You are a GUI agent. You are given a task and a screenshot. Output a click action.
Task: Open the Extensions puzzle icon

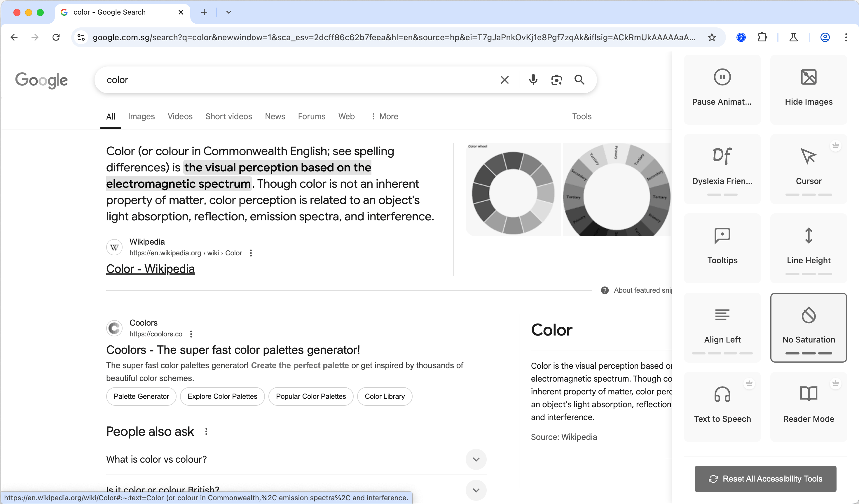[762, 37]
